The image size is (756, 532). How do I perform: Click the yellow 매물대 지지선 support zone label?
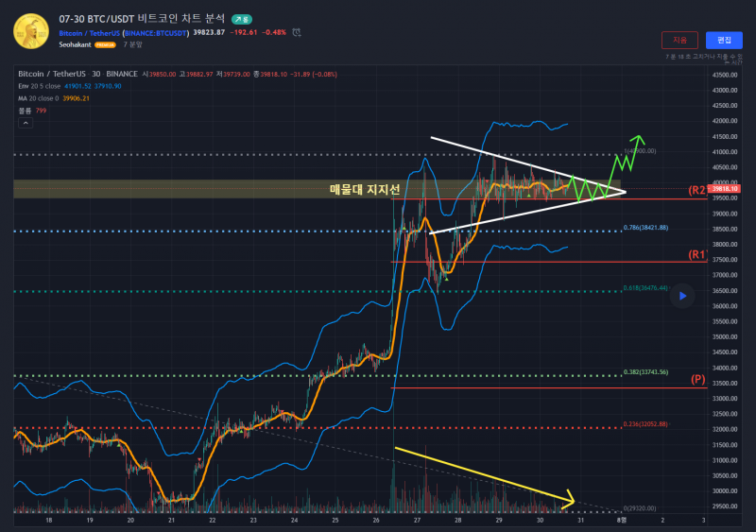point(365,190)
